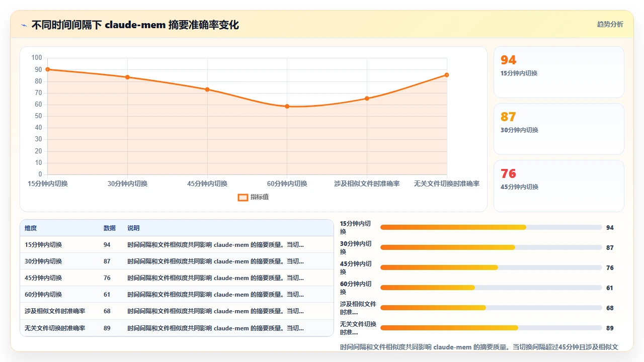Select the chart data point for 45分钟内切换

coord(207,89)
